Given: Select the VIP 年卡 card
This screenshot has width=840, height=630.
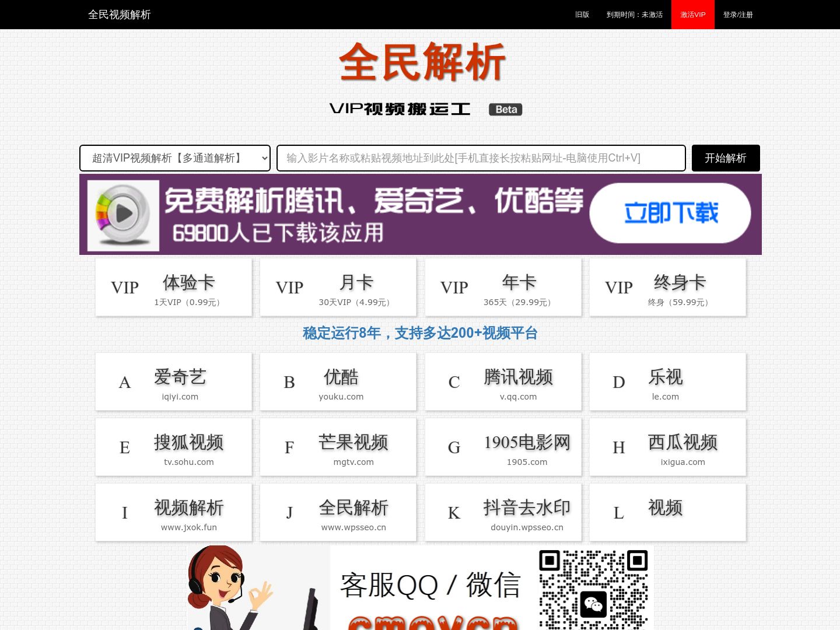Looking at the screenshot, I should point(503,288).
